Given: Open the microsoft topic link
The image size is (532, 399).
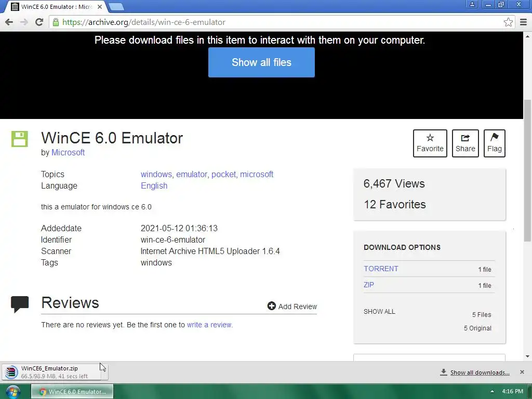Looking at the screenshot, I should [x=257, y=174].
